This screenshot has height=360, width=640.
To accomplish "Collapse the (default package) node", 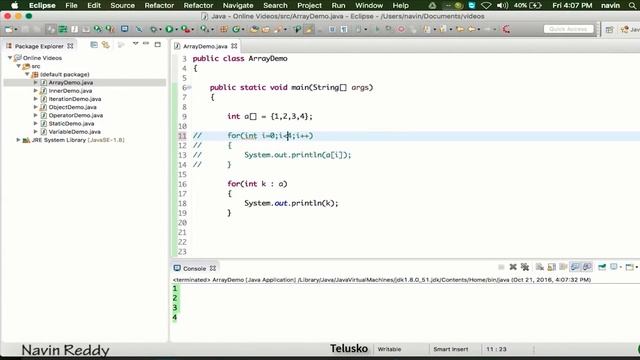I will click(27, 74).
